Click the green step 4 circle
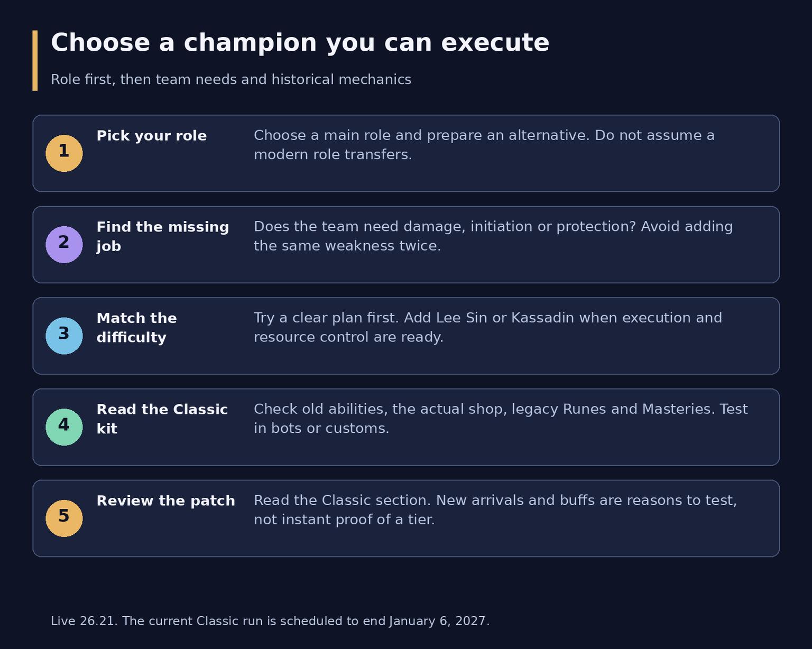 click(x=64, y=427)
